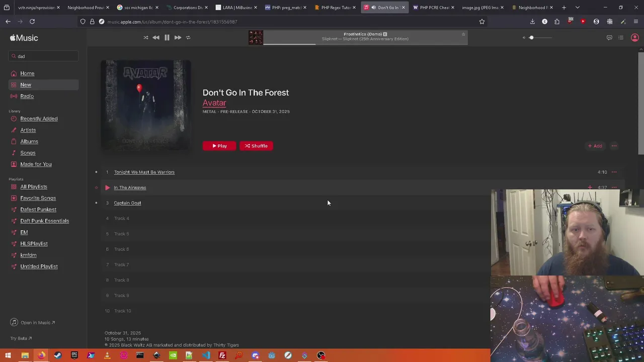Open the New section in the sidebar

(26, 85)
